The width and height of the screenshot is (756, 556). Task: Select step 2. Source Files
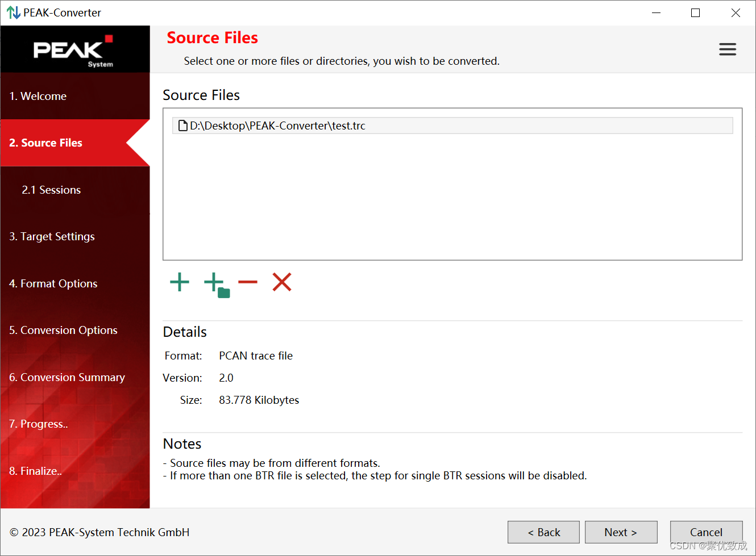click(75, 143)
